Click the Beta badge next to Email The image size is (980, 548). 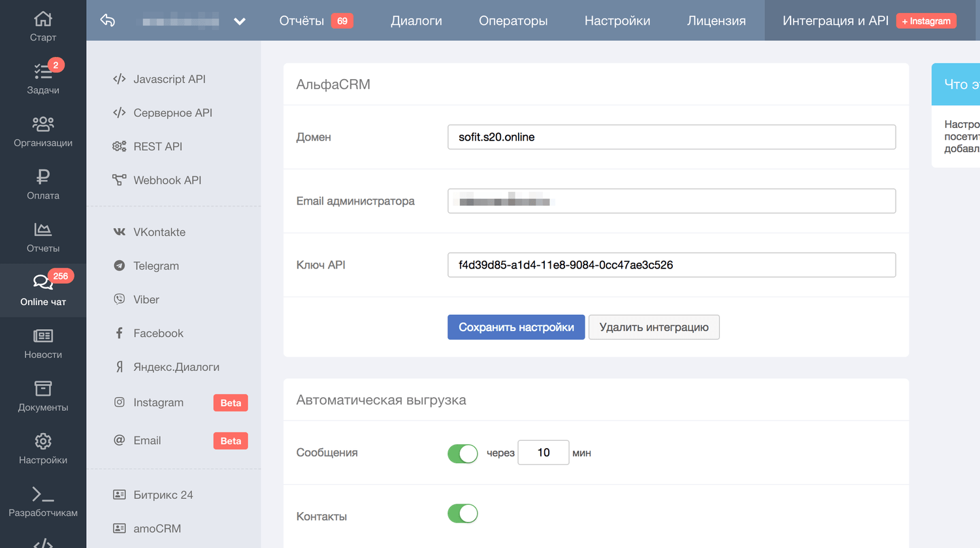(231, 441)
